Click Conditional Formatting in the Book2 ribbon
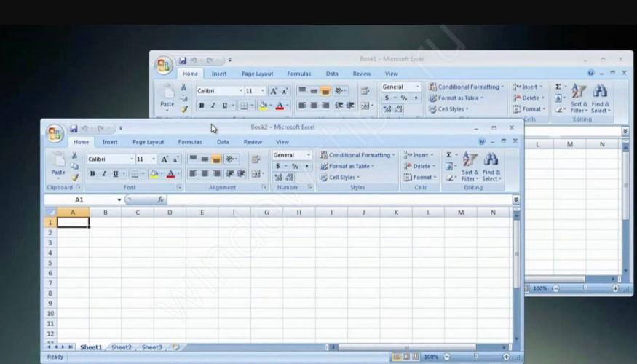This screenshot has height=364, width=637. click(360, 155)
